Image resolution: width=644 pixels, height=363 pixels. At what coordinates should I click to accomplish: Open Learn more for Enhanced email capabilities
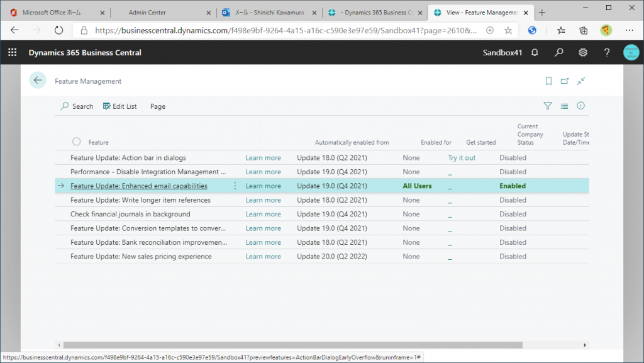pyautogui.click(x=264, y=186)
